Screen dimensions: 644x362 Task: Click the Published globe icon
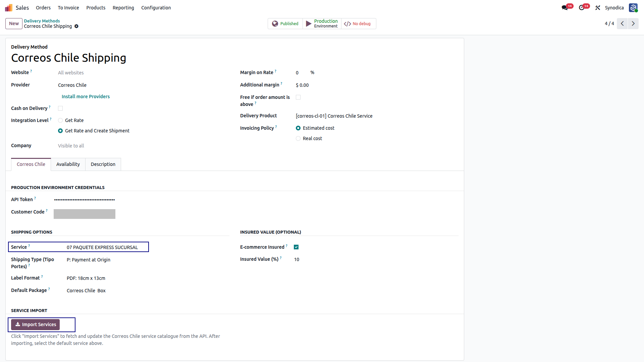click(275, 24)
